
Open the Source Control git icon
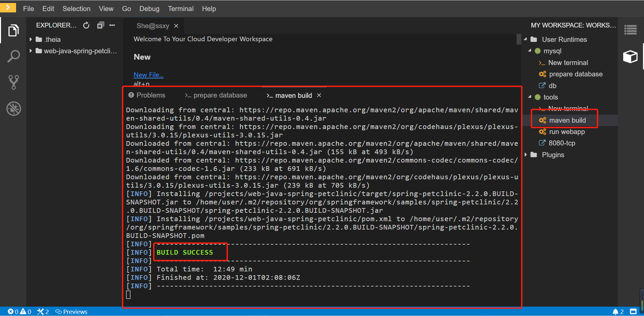coord(13,82)
